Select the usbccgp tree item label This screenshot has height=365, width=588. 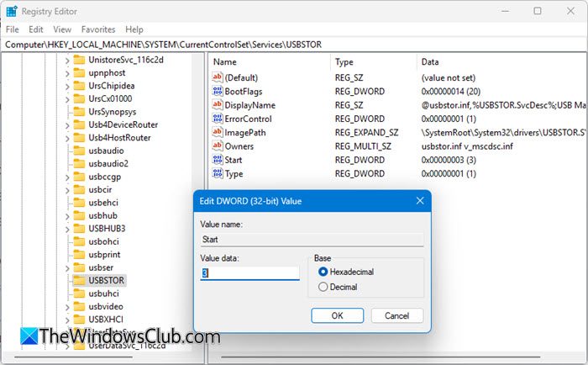click(105, 177)
